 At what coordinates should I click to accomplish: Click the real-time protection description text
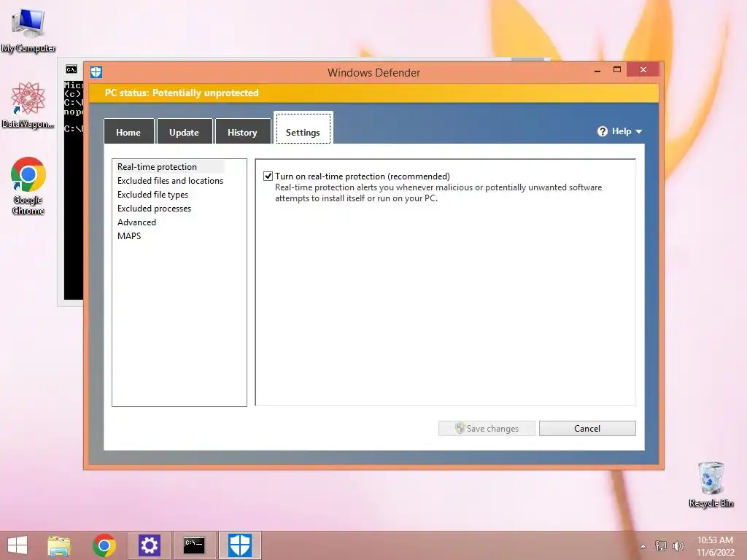click(438, 192)
